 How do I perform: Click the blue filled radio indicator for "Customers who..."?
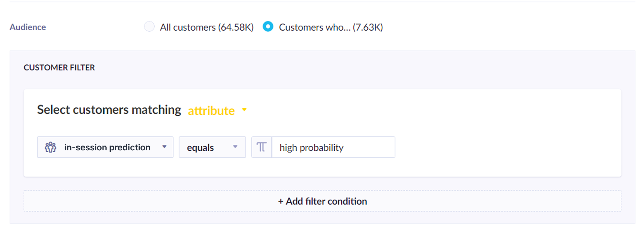point(268,27)
